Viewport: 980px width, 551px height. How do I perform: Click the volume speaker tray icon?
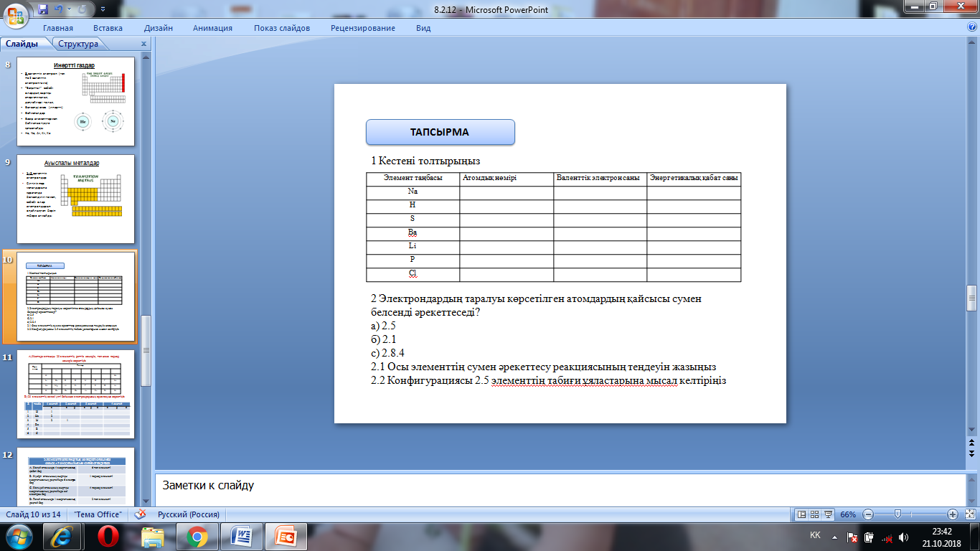[903, 537]
